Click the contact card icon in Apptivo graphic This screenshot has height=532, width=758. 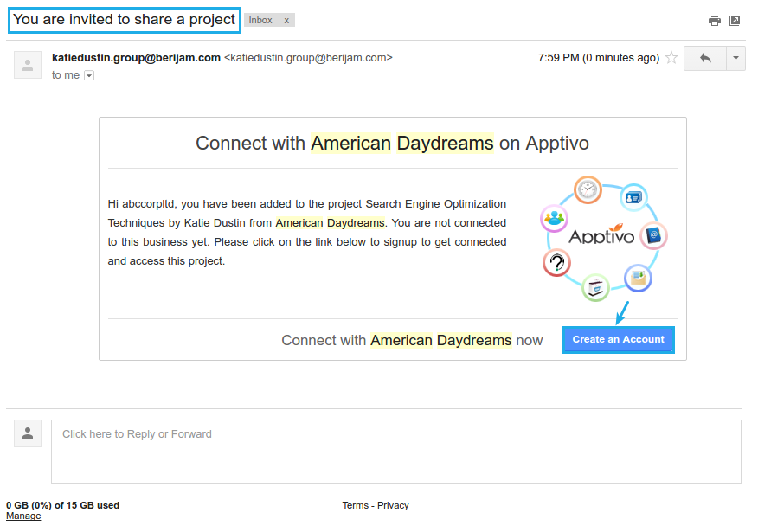point(633,197)
